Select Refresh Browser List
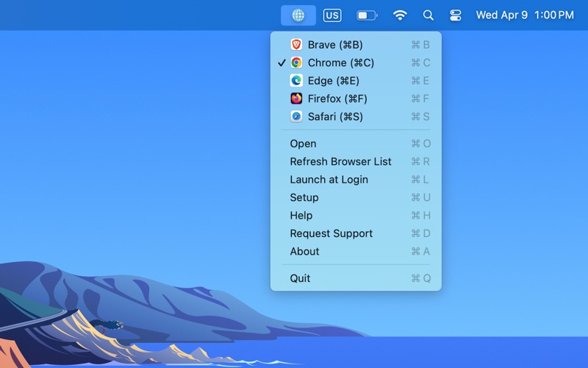588x368 pixels. click(340, 162)
